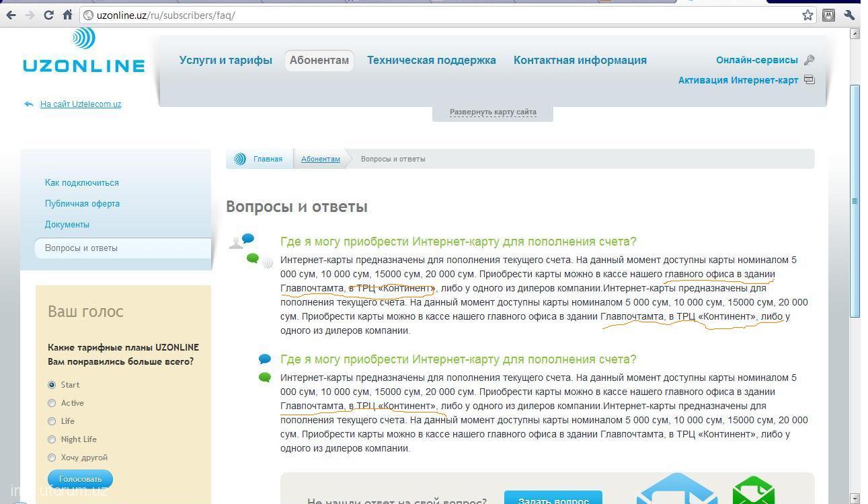868x504 pixels.
Task: Click Вопросы и ответы page heading
Action: [297, 207]
